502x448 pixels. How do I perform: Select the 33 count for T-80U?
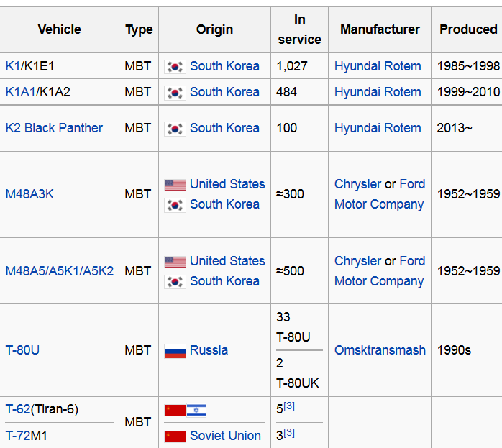click(x=283, y=317)
